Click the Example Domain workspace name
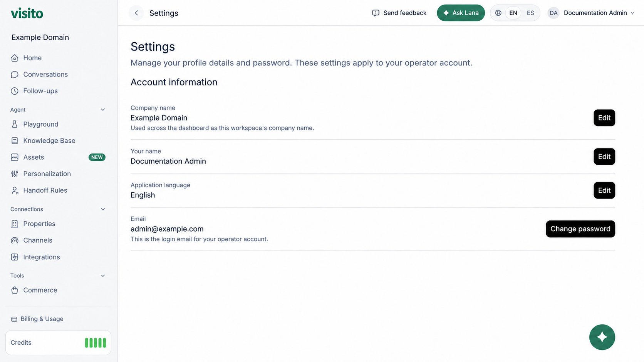Screen dimensions: 644x362 pos(40,37)
